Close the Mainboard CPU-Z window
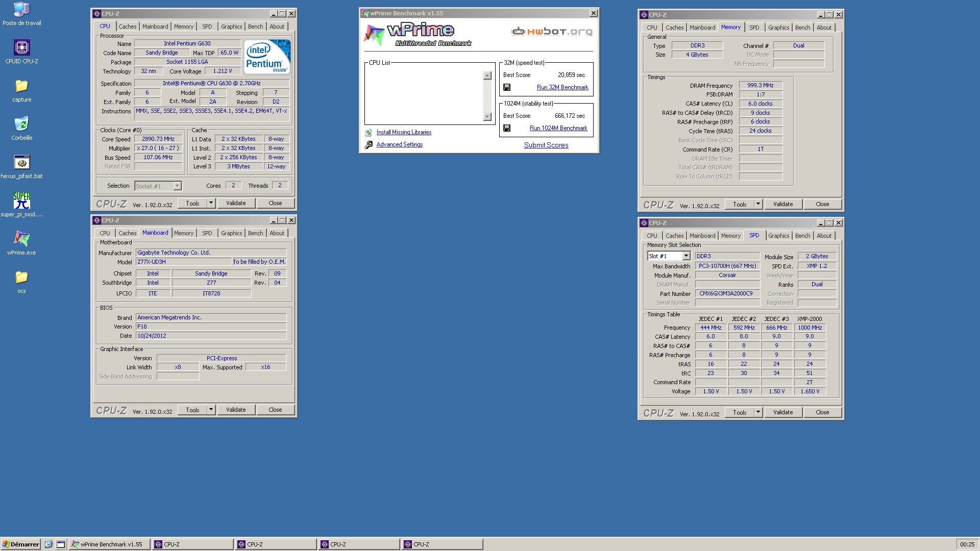Screen dimensions: 980x551 (x=291, y=220)
